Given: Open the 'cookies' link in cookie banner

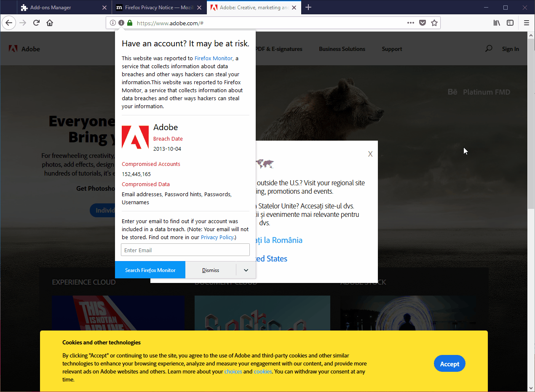Looking at the screenshot, I should [x=263, y=371].
